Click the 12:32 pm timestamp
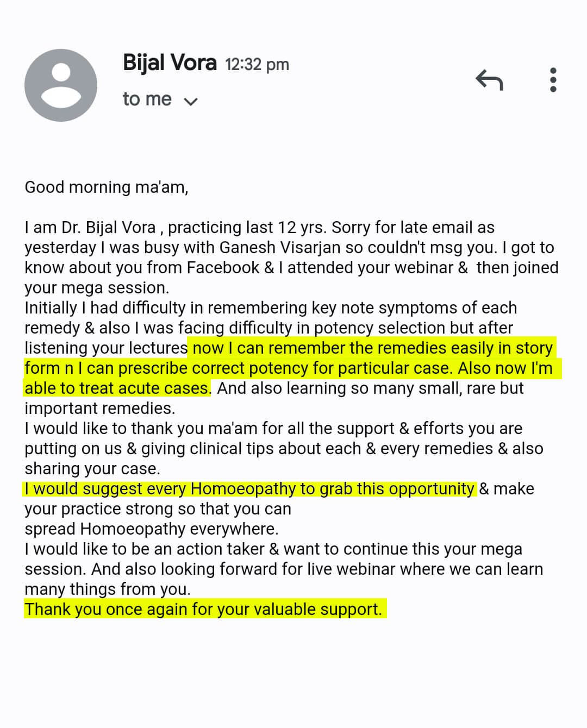587x728 pixels. point(257,65)
